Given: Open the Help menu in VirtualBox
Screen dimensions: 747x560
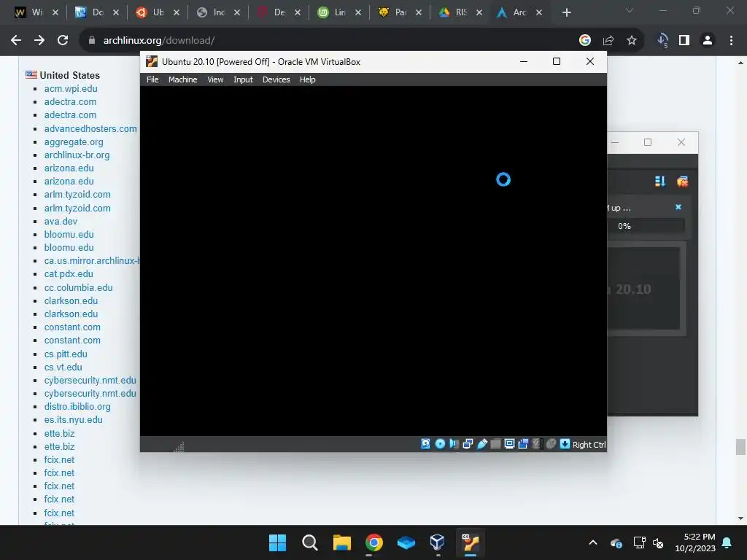Looking at the screenshot, I should click(307, 79).
